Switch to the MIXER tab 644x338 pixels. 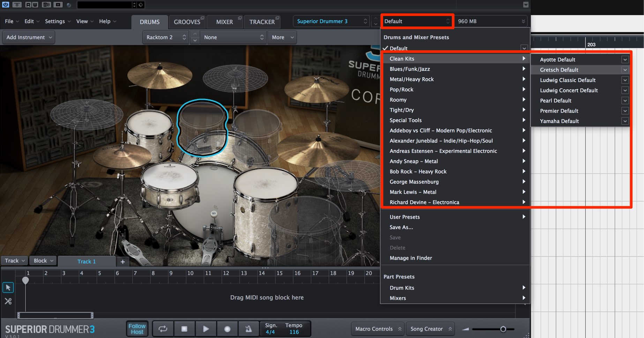click(x=224, y=22)
